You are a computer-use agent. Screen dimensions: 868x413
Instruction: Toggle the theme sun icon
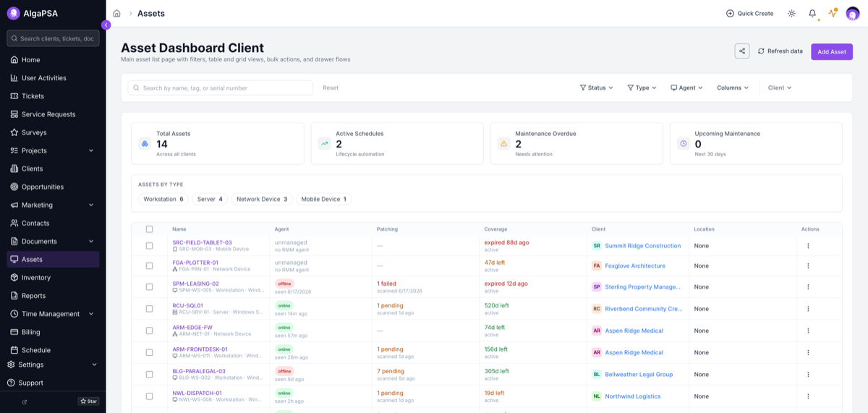point(791,13)
